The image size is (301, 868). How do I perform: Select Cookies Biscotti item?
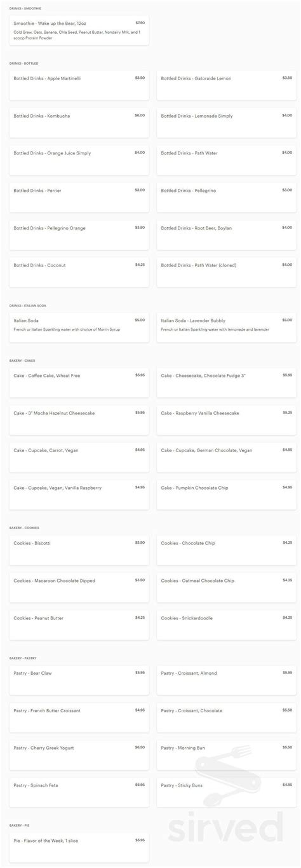[79, 551]
